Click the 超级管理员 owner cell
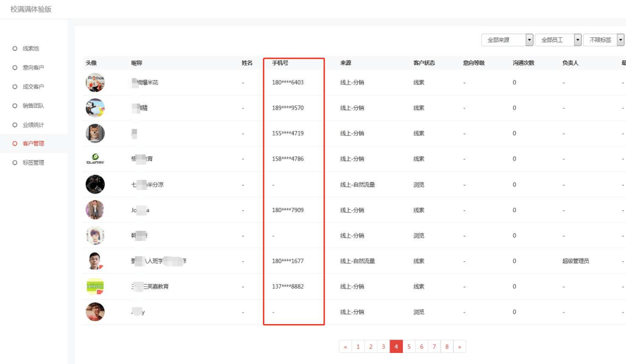Viewport: 626px width, 364px height. pyautogui.click(x=576, y=261)
